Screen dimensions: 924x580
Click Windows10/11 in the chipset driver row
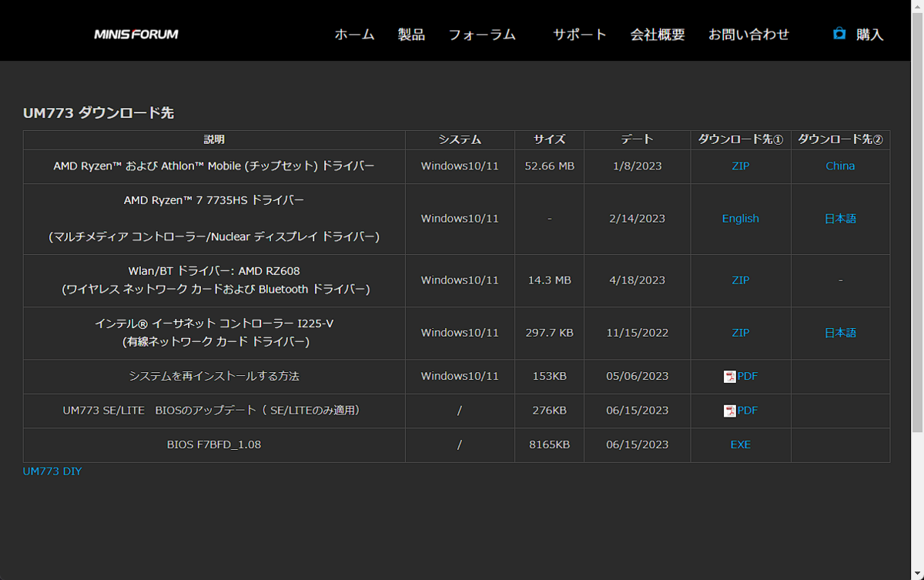[460, 166]
